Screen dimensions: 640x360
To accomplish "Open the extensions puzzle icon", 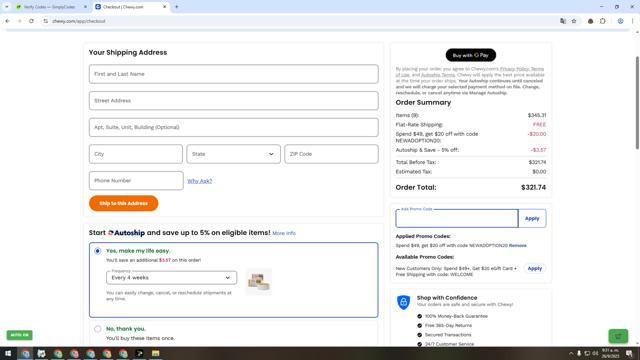I will [603, 21].
